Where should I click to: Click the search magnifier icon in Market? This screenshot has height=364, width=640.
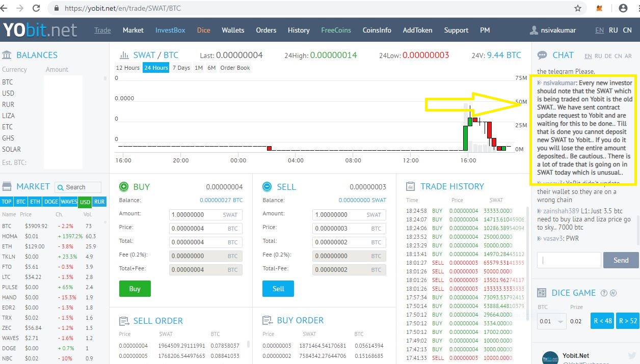coord(60,187)
